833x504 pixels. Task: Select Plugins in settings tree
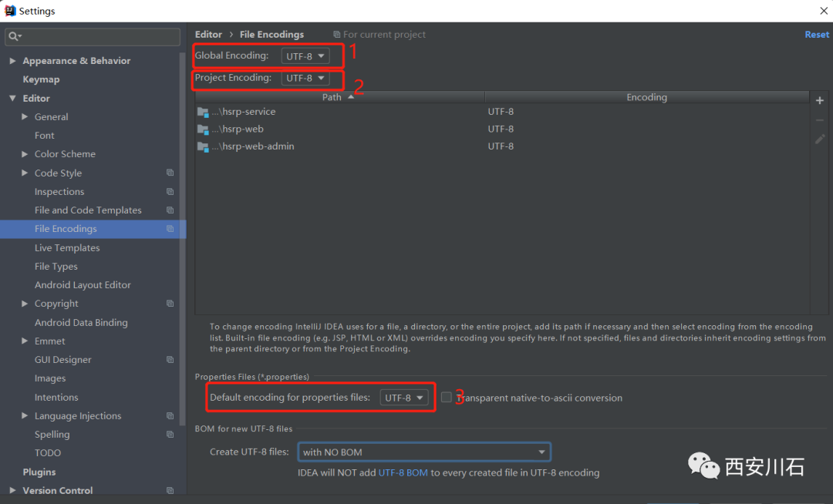pyautogui.click(x=39, y=472)
